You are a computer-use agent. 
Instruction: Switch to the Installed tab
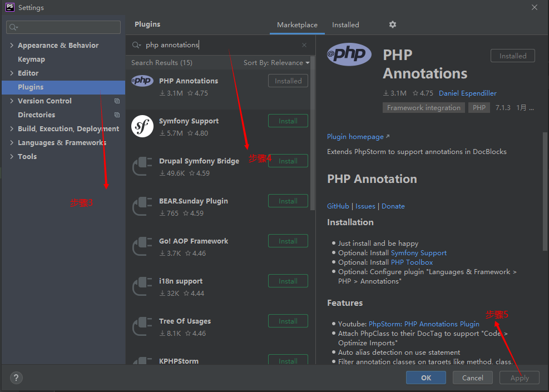[345, 24]
